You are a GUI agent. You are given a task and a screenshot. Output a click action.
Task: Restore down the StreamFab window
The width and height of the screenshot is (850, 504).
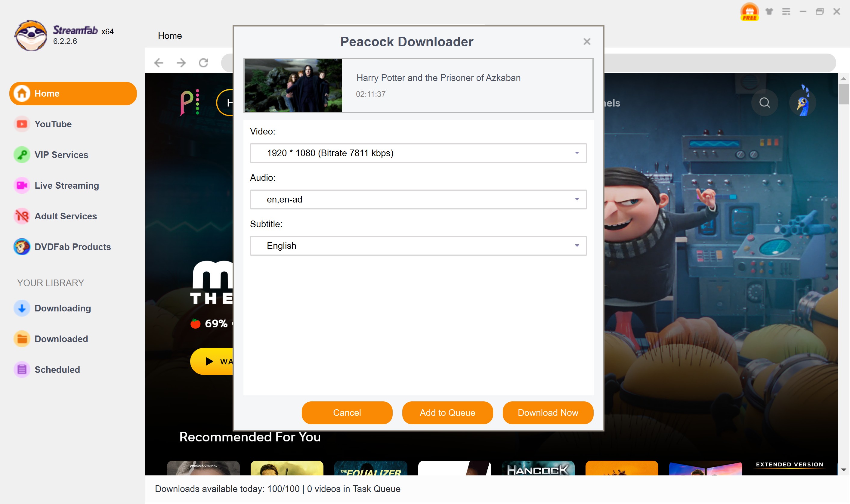click(820, 11)
